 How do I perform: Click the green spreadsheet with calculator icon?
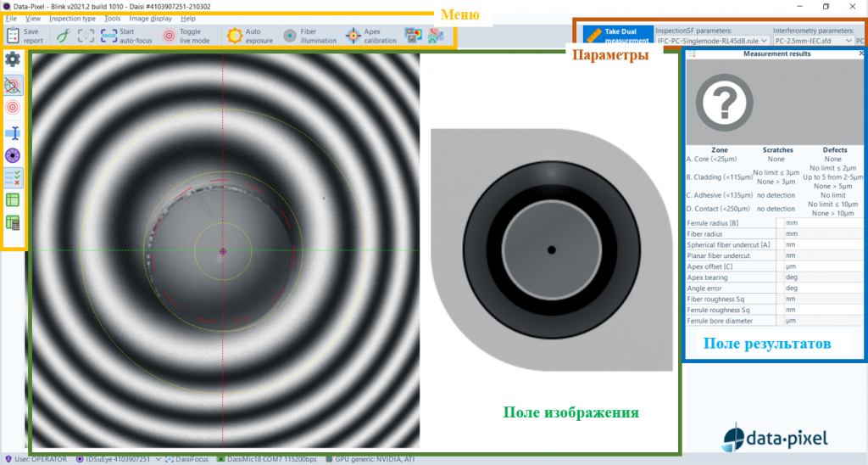click(13, 222)
